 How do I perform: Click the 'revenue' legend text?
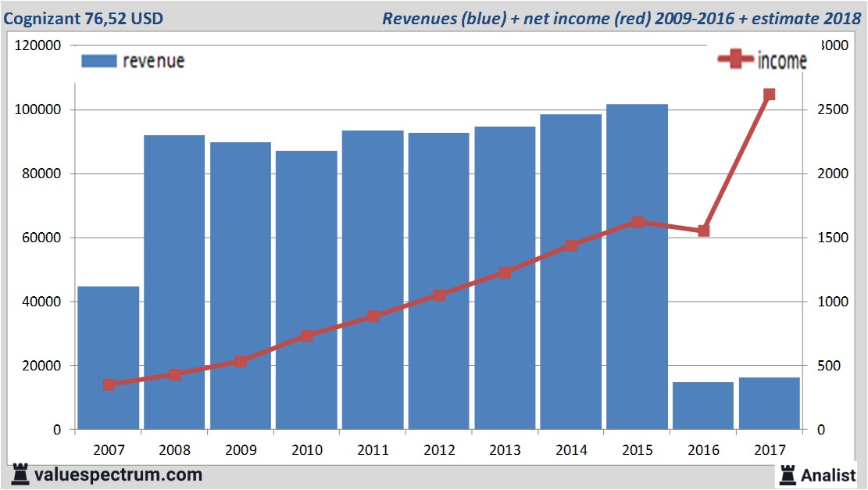point(153,61)
